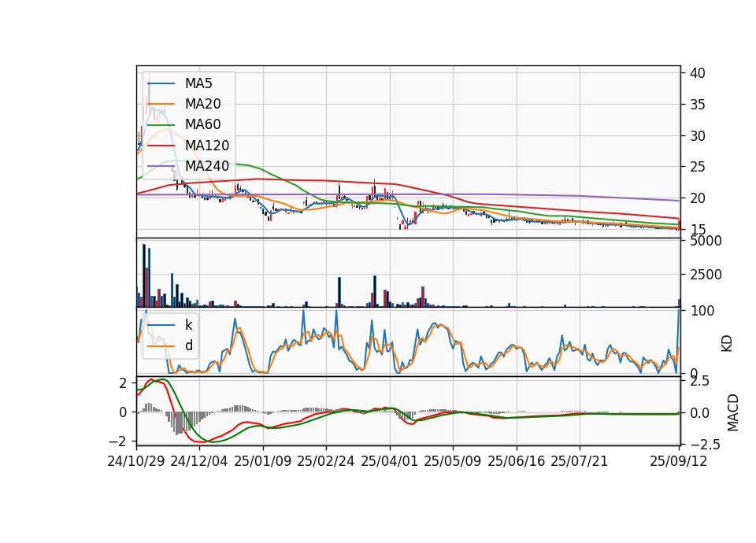Click the KD vertical axis title
The width and height of the screenshot is (756, 543).
pyautogui.click(x=727, y=343)
